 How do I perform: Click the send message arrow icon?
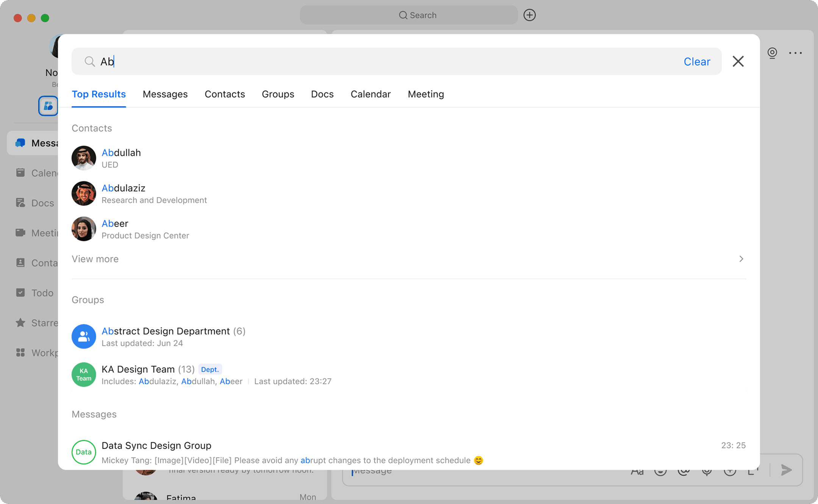(787, 470)
